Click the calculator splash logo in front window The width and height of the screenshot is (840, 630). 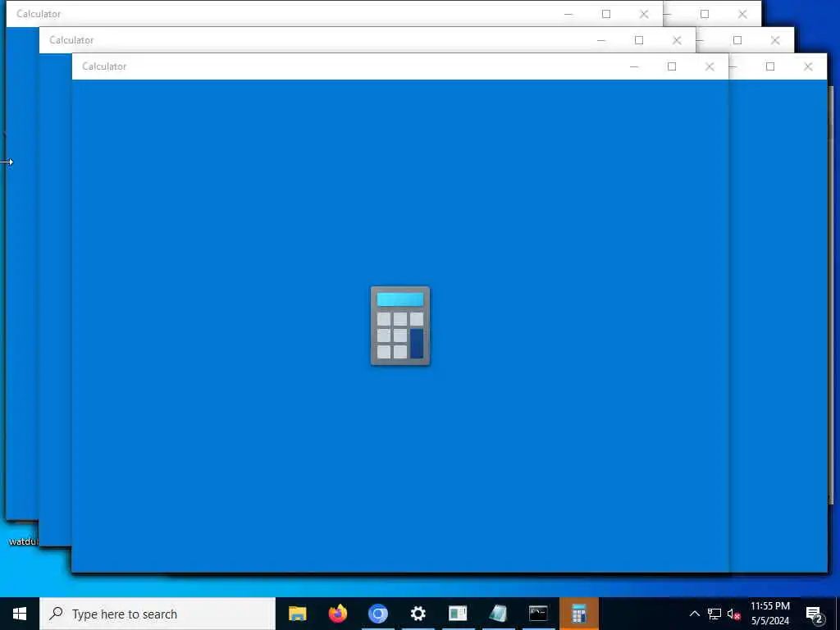[x=400, y=326]
